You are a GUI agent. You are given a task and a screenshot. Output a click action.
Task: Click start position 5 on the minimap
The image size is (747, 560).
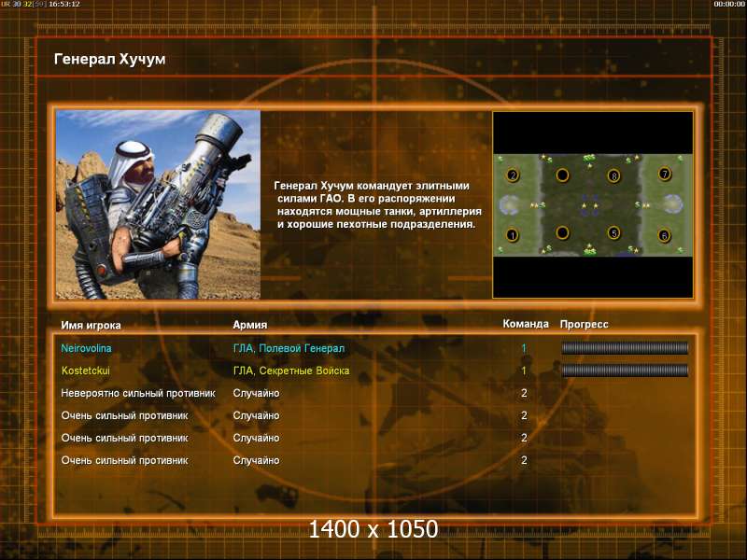click(x=613, y=232)
